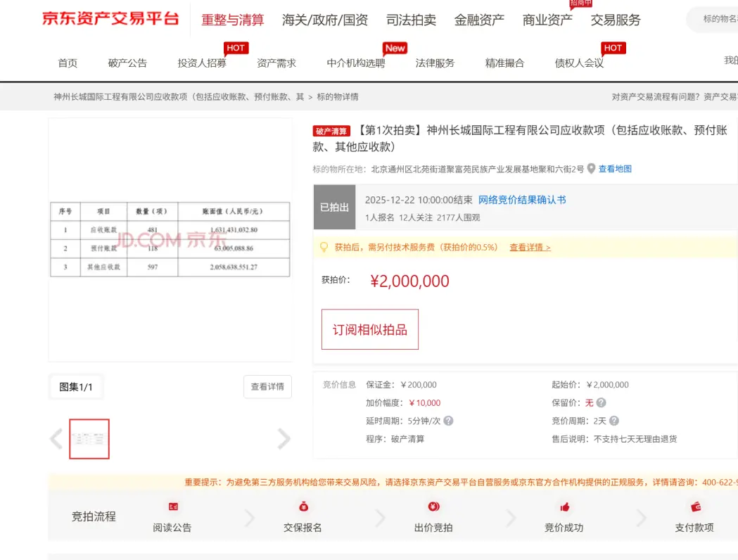Click the 竞价成功 thumbs-up icon
This screenshot has width=738, height=560.
point(564,507)
